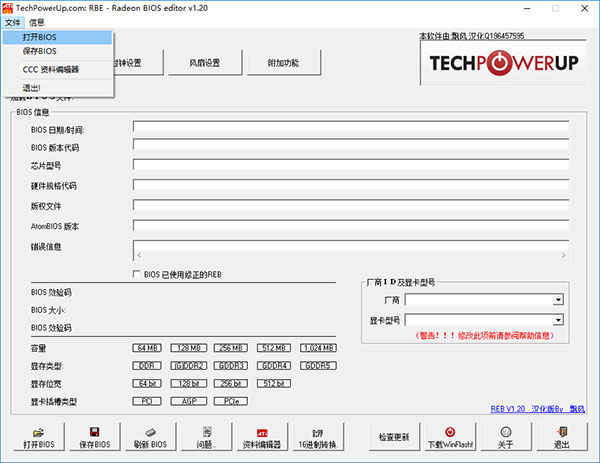Choose 退出 in the file menu
This screenshot has width=600, height=463.
pyautogui.click(x=57, y=88)
